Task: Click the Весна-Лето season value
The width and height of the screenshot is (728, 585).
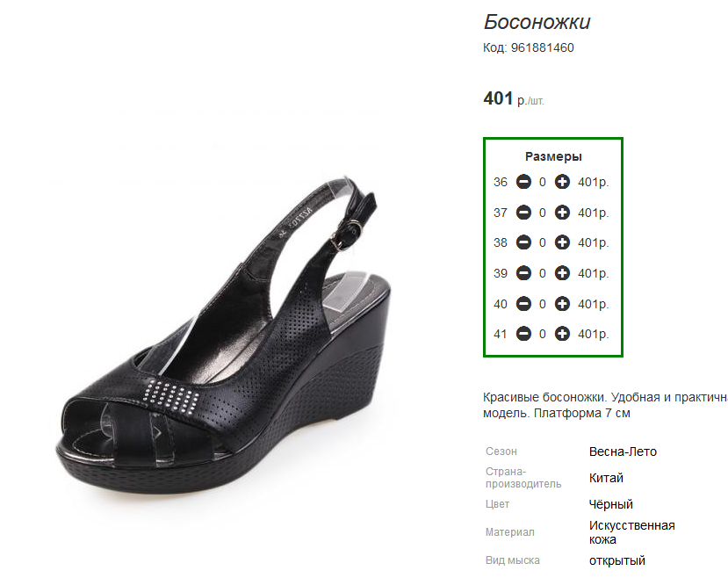Action: (x=623, y=451)
